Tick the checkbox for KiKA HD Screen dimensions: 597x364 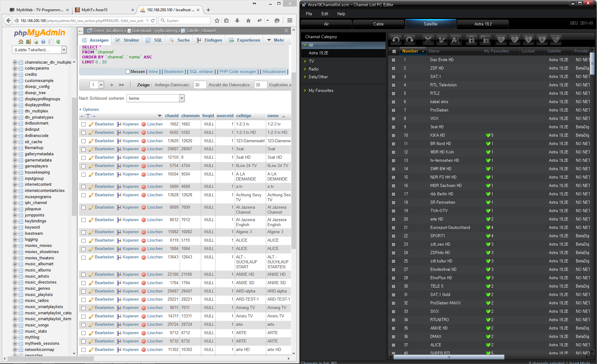tap(393, 135)
